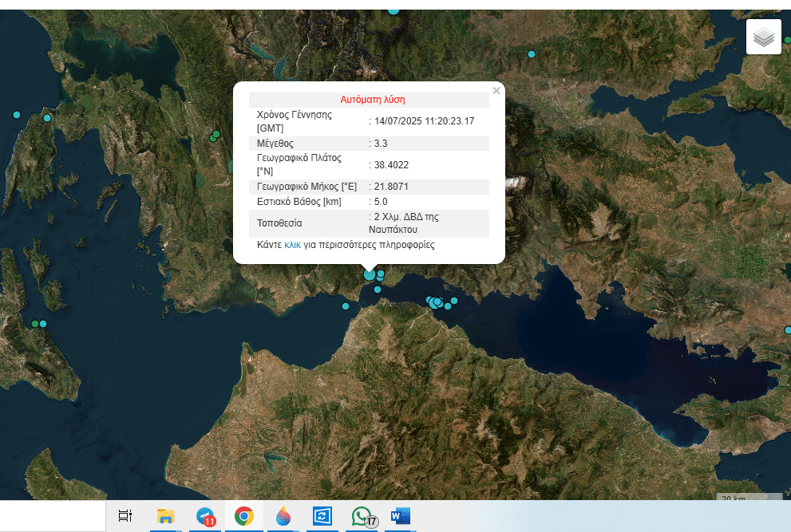791x532 pixels.
Task: Open the map layers switcher
Action: pos(763,37)
